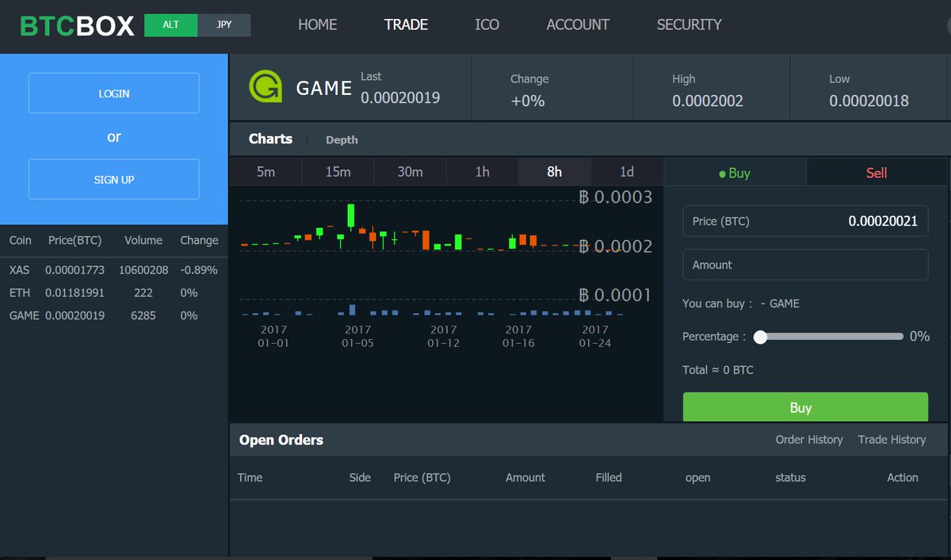This screenshot has width=951, height=560.
Task: Open the HOME page
Action: click(x=318, y=25)
